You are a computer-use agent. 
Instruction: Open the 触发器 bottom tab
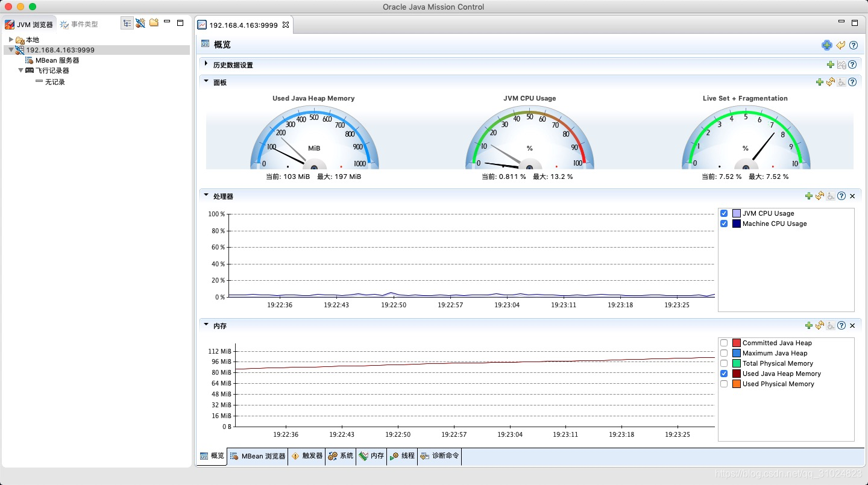click(x=307, y=456)
